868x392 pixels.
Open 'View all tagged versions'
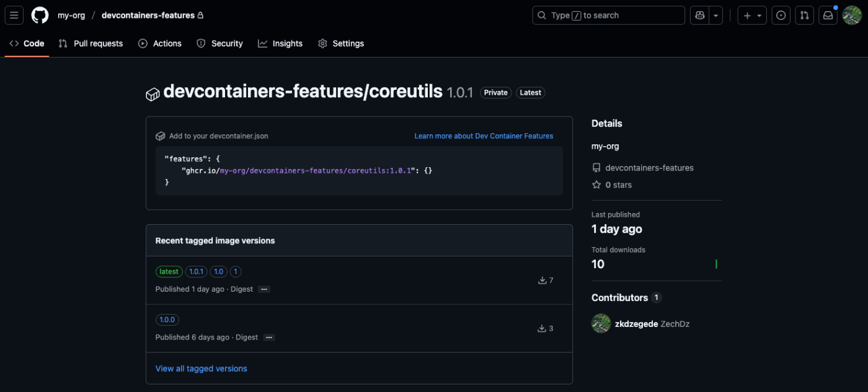coord(201,368)
